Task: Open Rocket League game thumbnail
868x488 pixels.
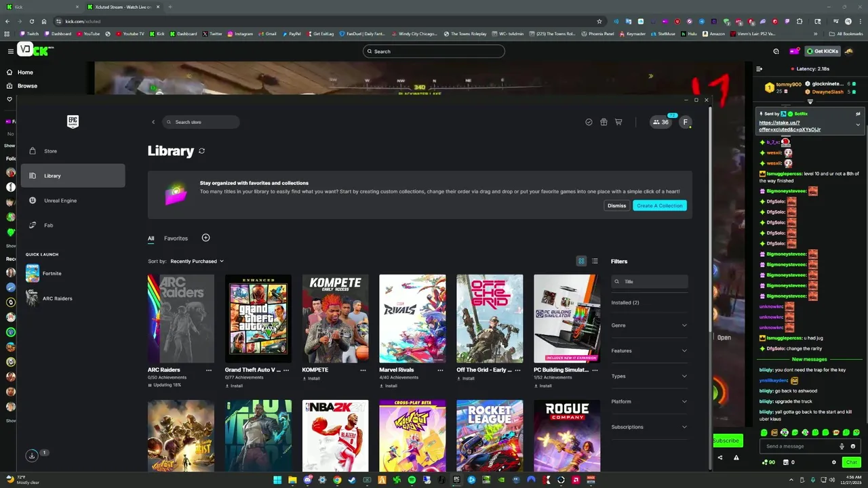Action: tap(490, 436)
